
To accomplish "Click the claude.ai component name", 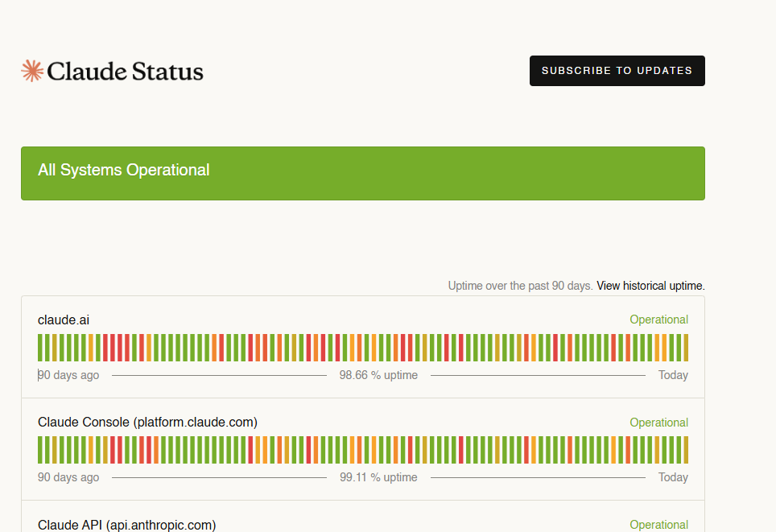I will pos(64,320).
